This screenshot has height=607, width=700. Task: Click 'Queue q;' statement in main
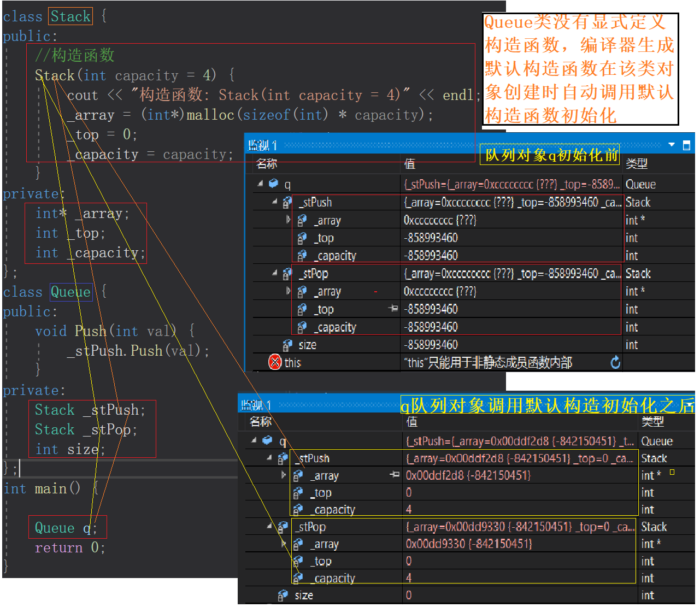coord(66,528)
